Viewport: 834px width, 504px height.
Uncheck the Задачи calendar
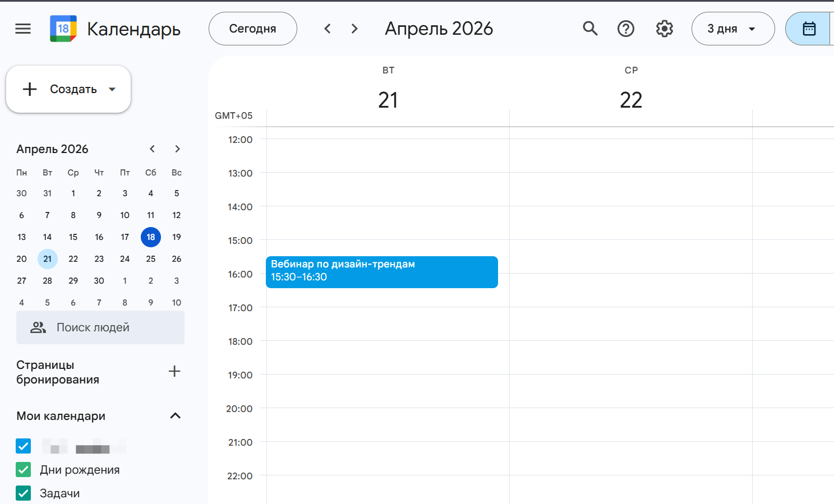click(x=24, y=493)
